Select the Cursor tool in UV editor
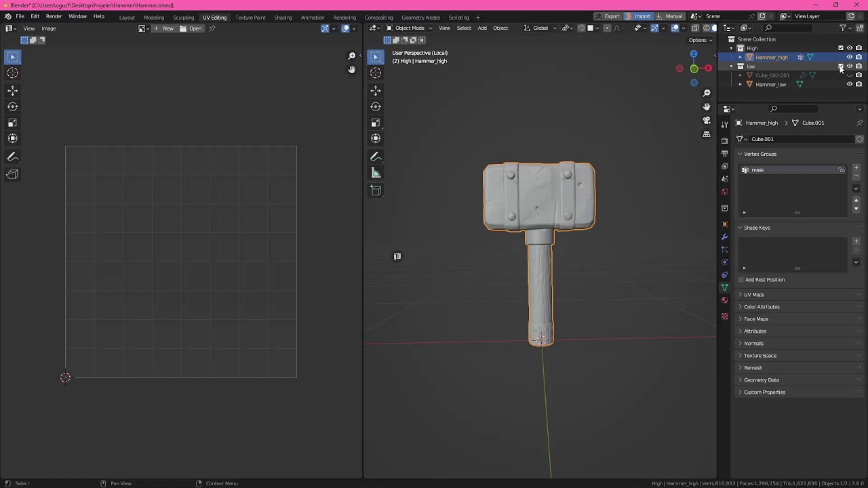This screenshot has width=868, height=488. click(x=12, y=73)
